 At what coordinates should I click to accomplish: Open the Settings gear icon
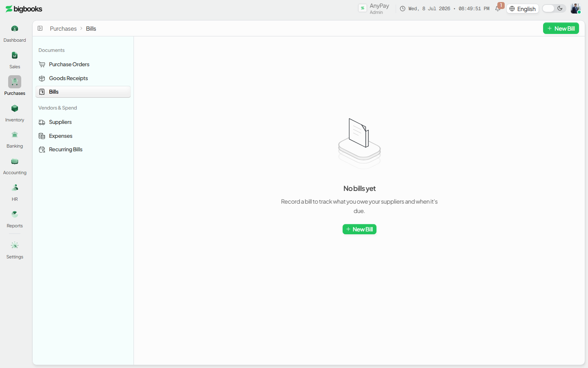[15, 245]
